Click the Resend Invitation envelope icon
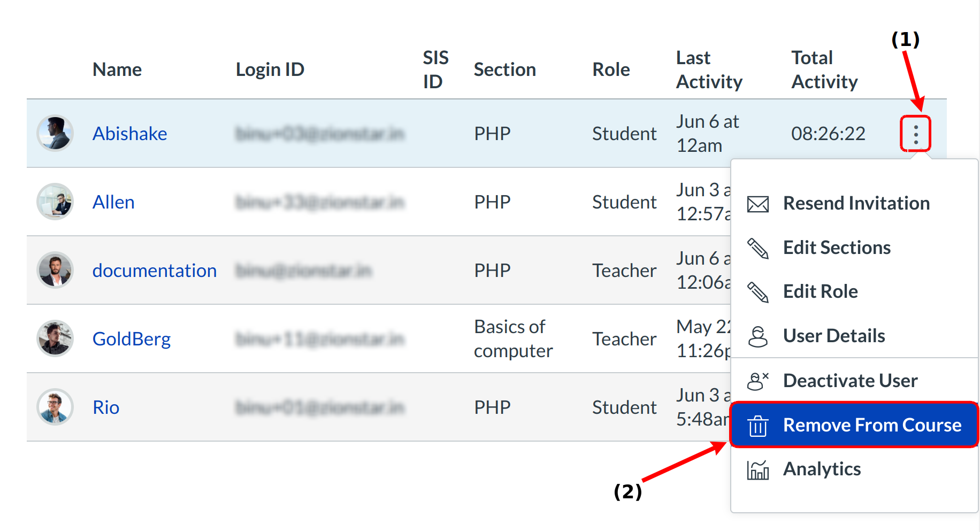 [757, 204]
